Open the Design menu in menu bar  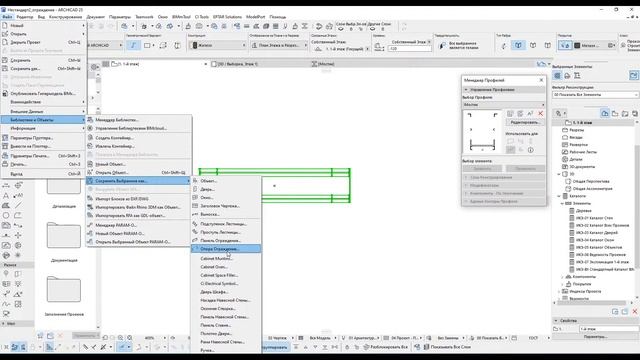click(x=65, y=17)
